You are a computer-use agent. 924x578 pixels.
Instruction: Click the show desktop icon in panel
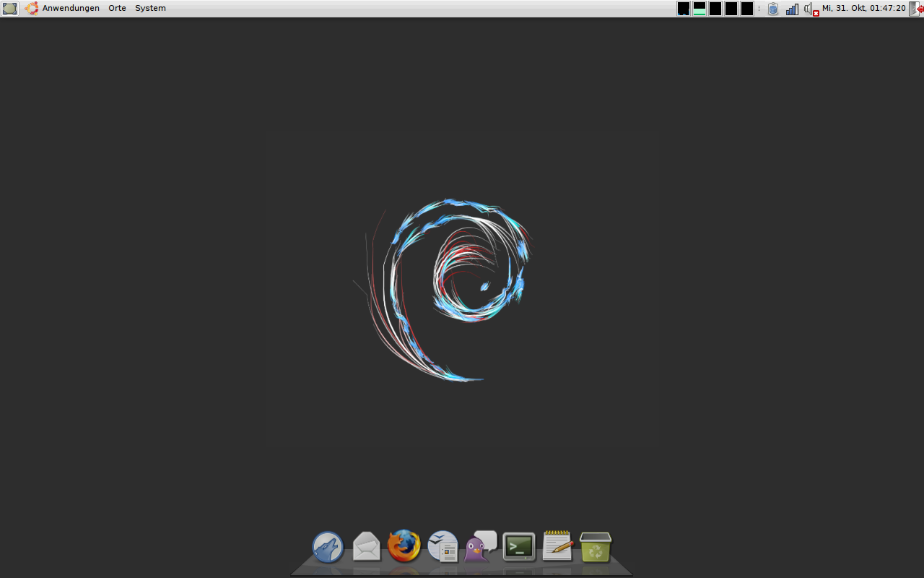[9, 8]
